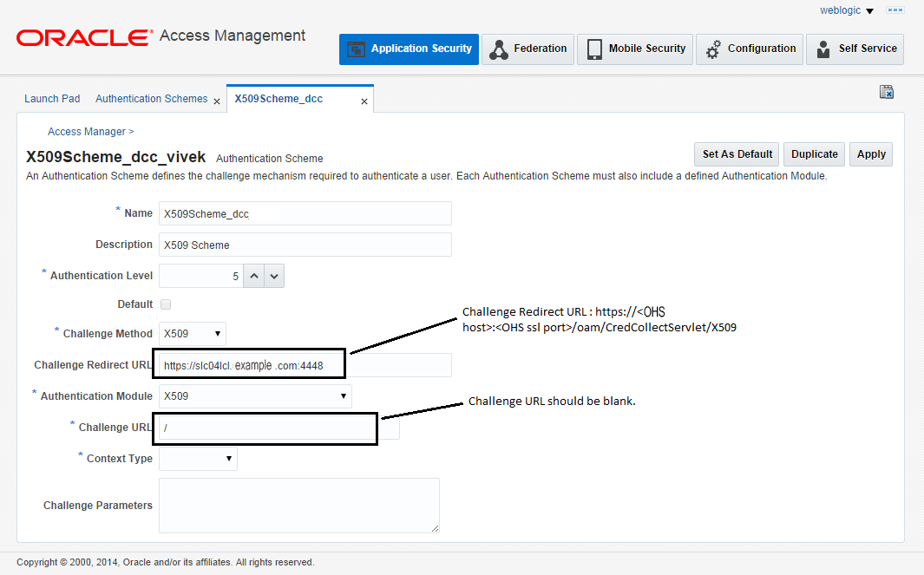Apply the authentication scheme changes

point(871,154)
